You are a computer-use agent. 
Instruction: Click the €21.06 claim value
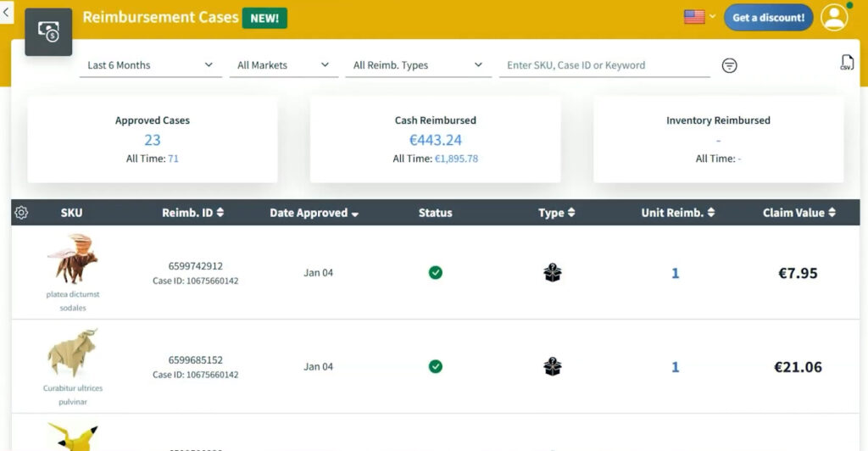tap(798, 367)
